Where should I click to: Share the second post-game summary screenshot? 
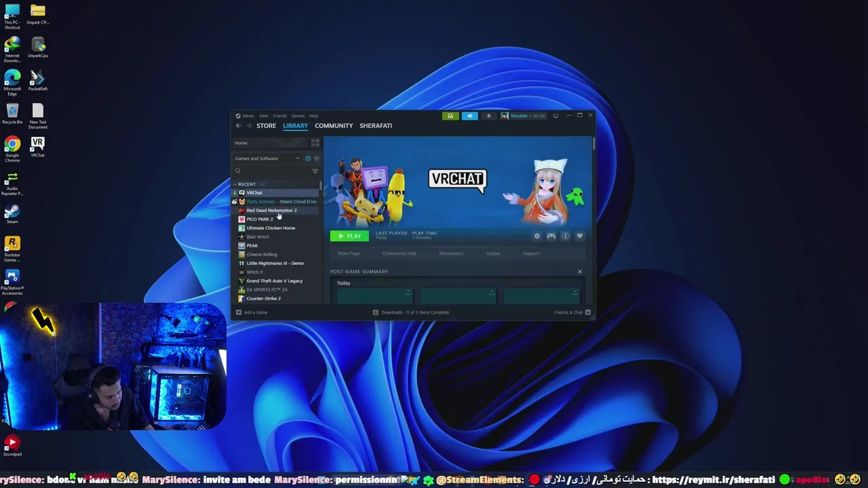click(x=492, y=293)
